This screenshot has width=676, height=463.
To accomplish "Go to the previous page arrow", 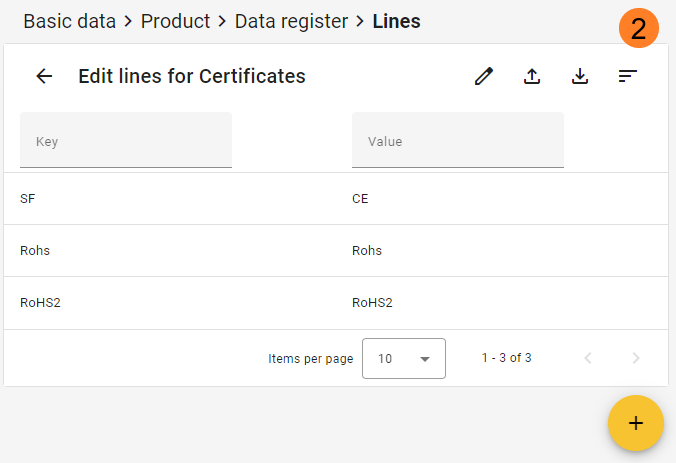I will (588, 358).
